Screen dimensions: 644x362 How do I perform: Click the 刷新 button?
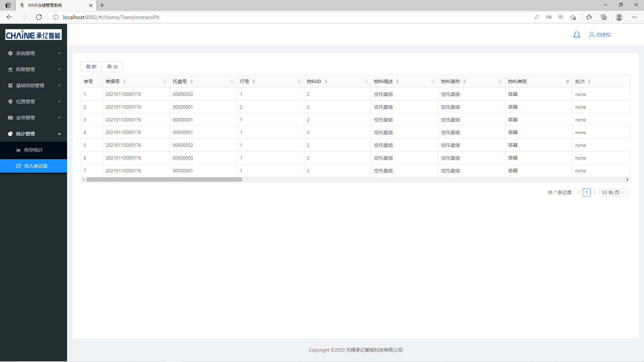(x=91, y=67)
